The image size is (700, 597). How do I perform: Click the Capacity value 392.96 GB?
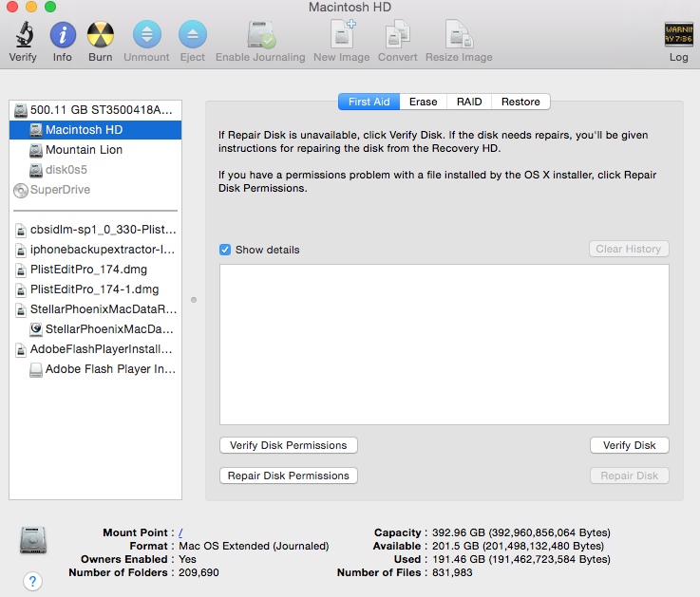[521, 532]
